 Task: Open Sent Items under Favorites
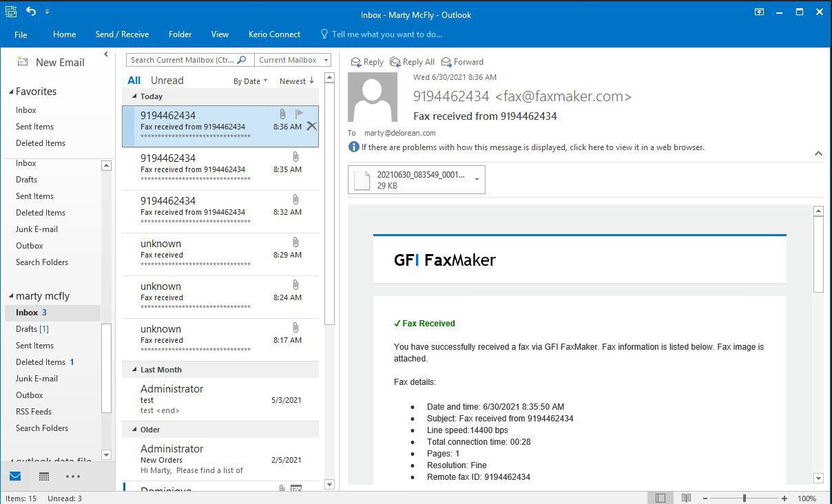click(34, 127)
